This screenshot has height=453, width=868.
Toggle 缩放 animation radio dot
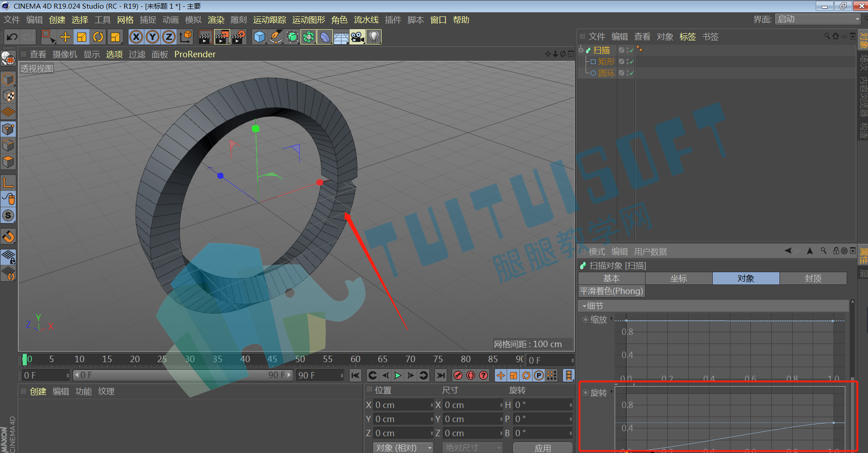586,319
